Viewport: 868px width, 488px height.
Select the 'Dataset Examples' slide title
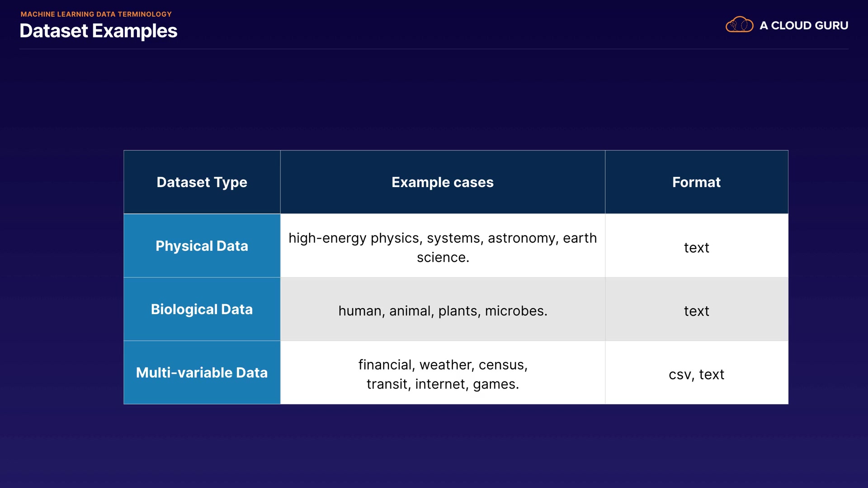click(x=98, y=31)
